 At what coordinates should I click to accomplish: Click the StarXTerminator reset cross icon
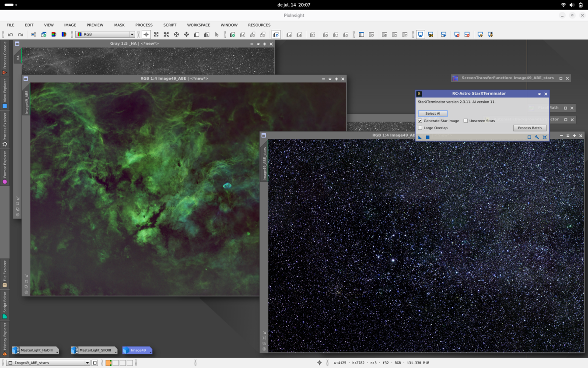545,137
